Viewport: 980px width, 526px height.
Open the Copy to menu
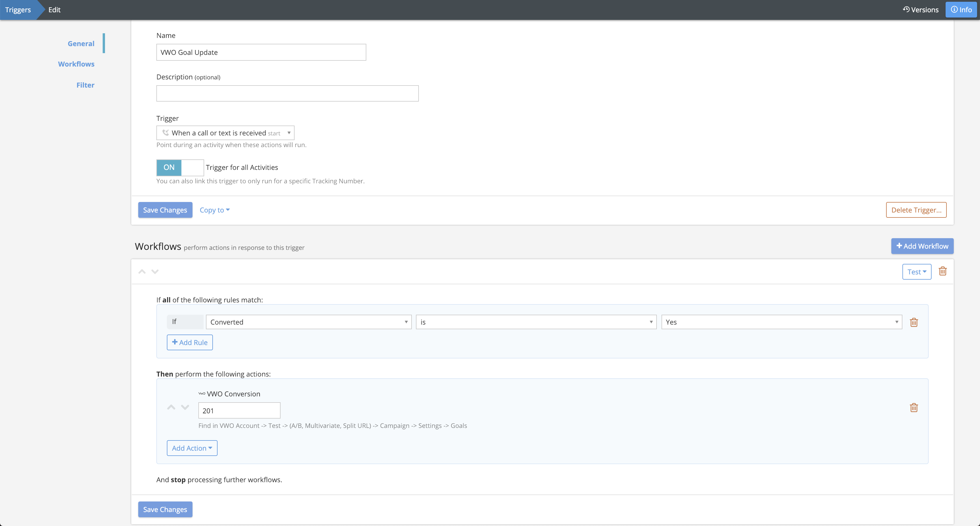pos(215,210)
